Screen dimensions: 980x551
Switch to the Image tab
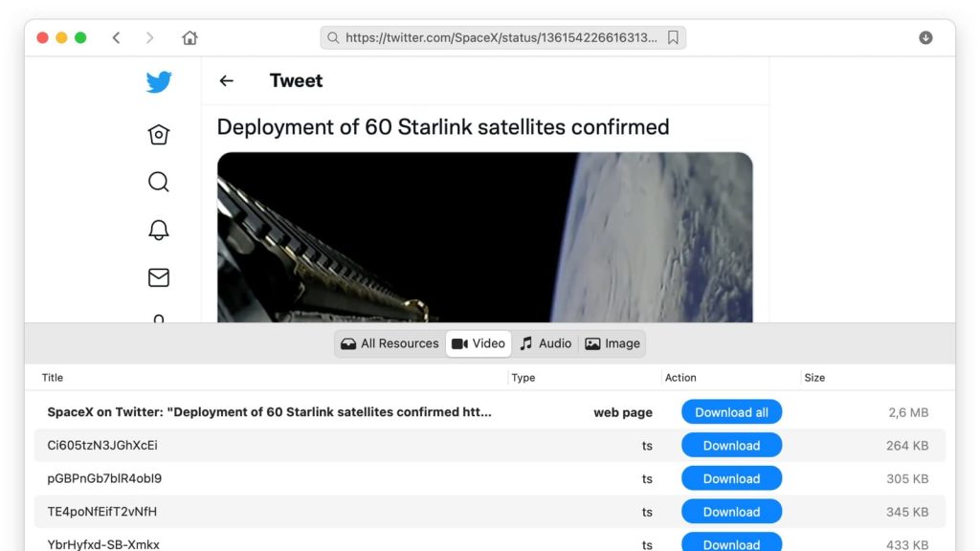click(612, 343)
